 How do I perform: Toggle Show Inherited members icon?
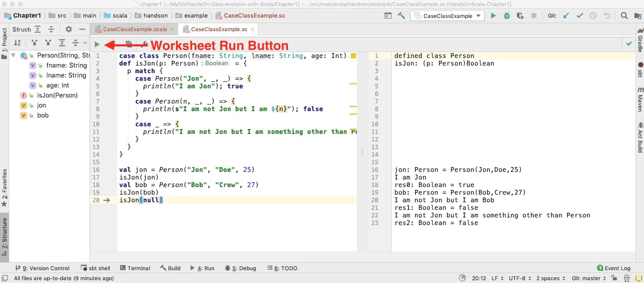pos(35,43)
